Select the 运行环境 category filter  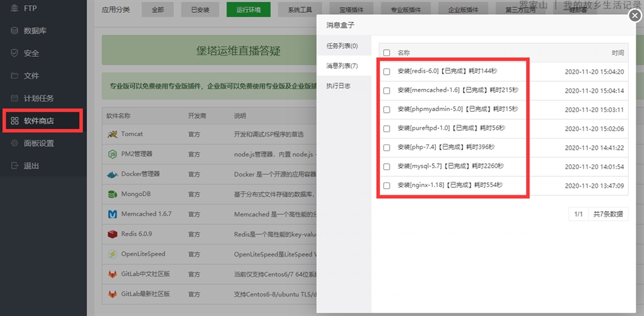click(x=249, y=10)
